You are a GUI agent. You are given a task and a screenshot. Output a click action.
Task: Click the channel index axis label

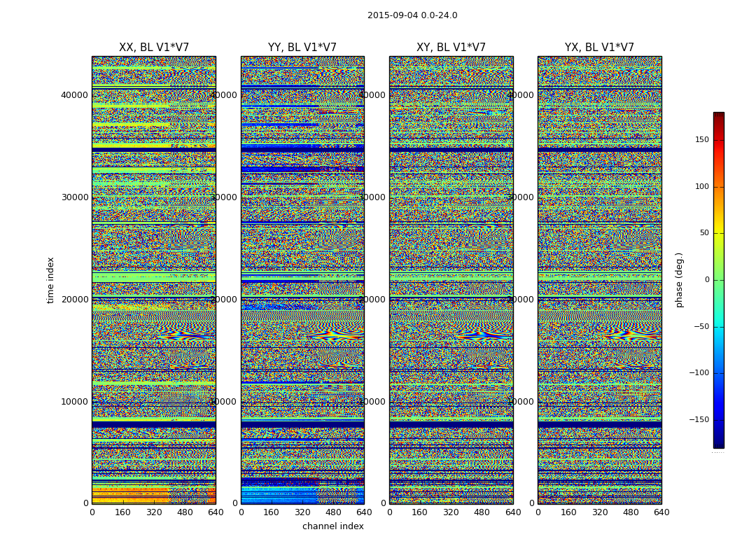coord(332,526)
